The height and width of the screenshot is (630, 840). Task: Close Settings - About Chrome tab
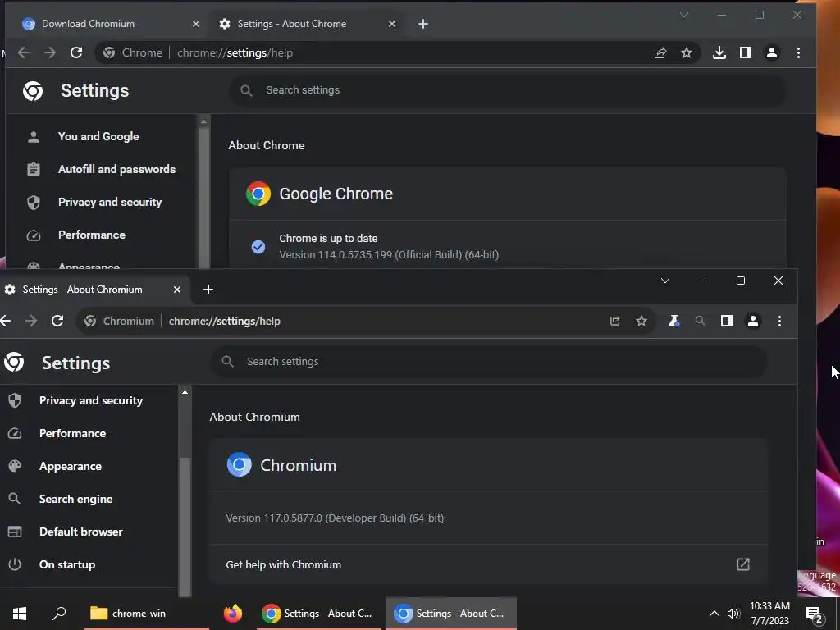click(392, 24)
